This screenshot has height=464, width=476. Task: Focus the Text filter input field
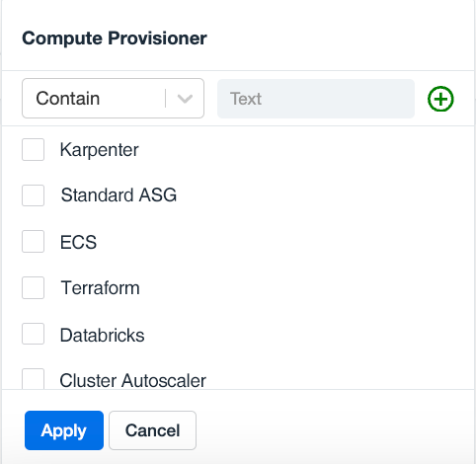click(316, 99)
